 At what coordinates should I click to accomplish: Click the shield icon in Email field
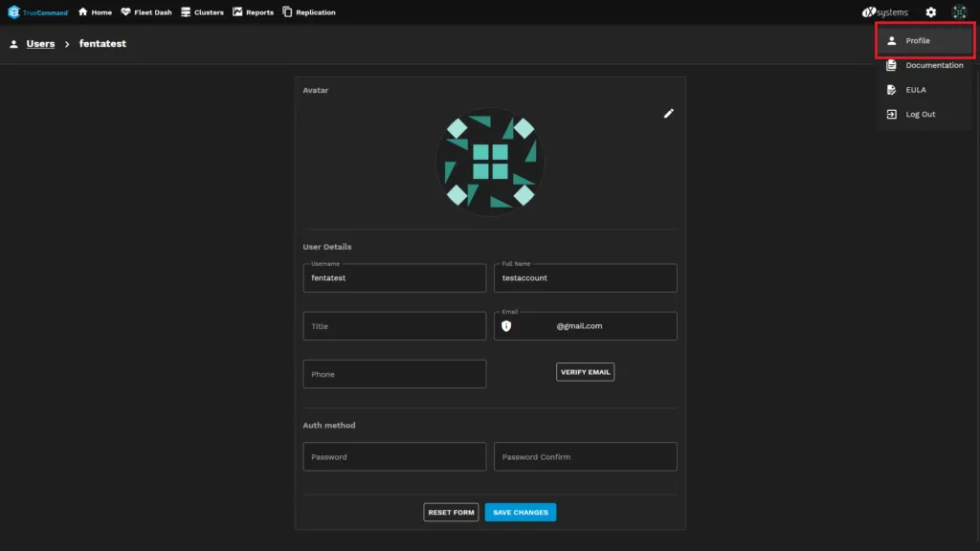coord(506,326)
